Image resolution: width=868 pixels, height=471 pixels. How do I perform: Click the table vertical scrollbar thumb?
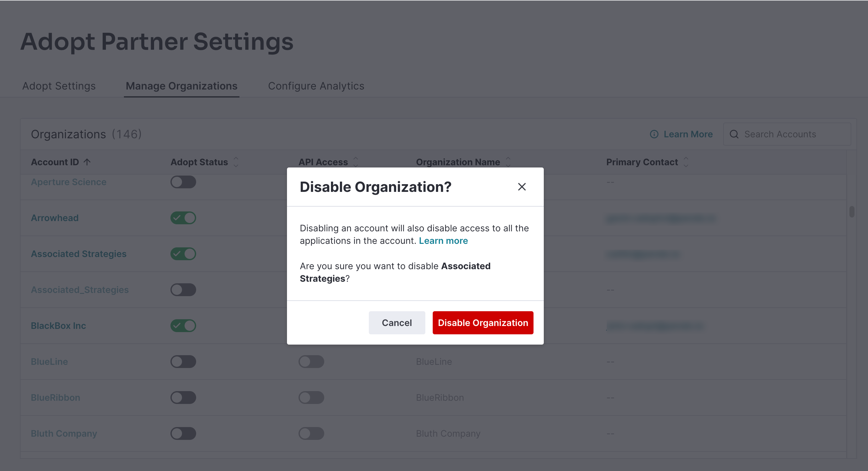pos(852,212)
